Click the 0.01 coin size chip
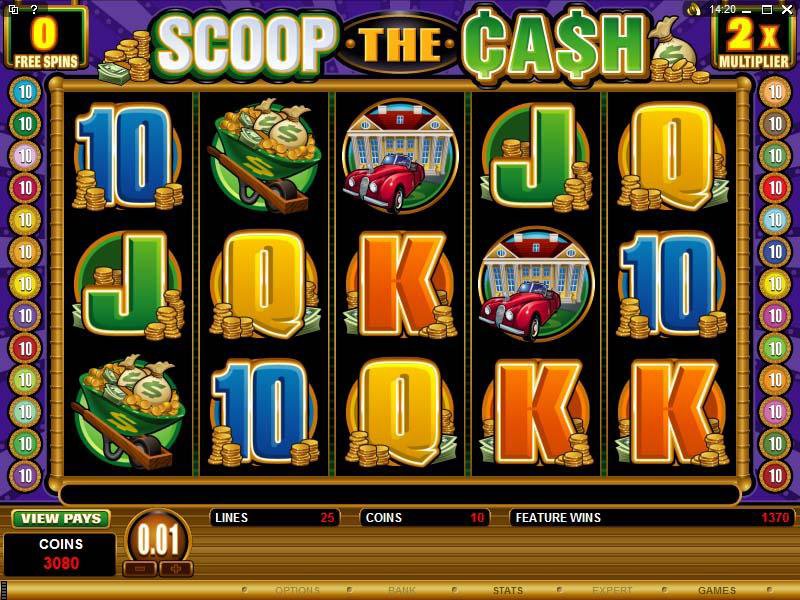The width and height of the screenshot is (800, 600). [x=158, y=539]
